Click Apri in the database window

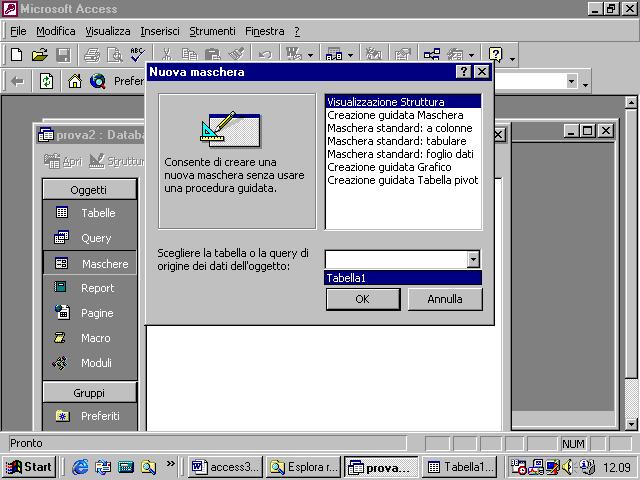63,161
